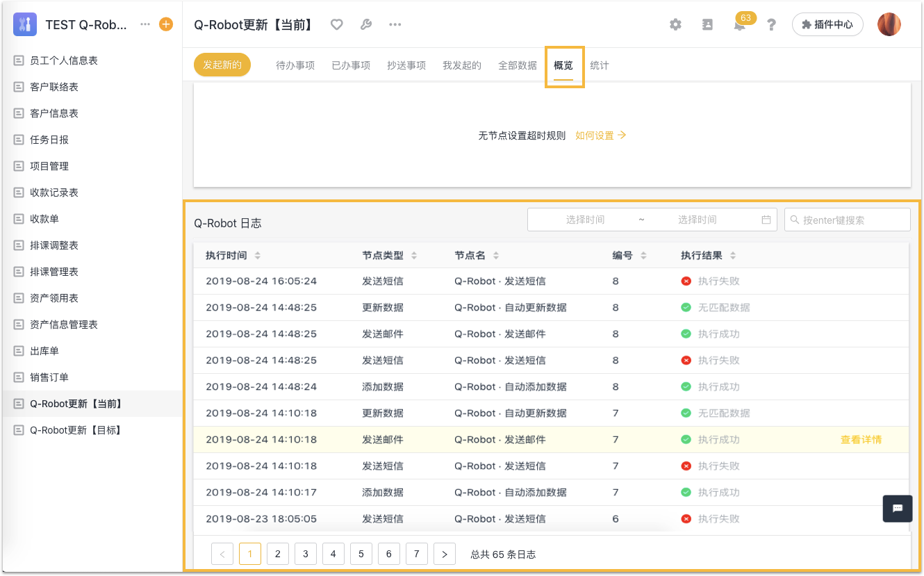Click log row dated 2019-08-23 18:05:05
The width and height of the screenshot is (924, 576).
click(x=551, y=519)
